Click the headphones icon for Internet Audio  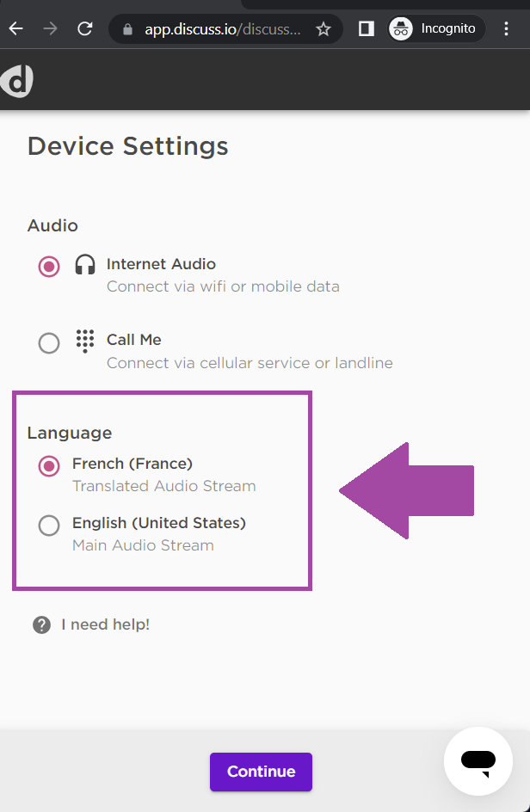point(85,264)
